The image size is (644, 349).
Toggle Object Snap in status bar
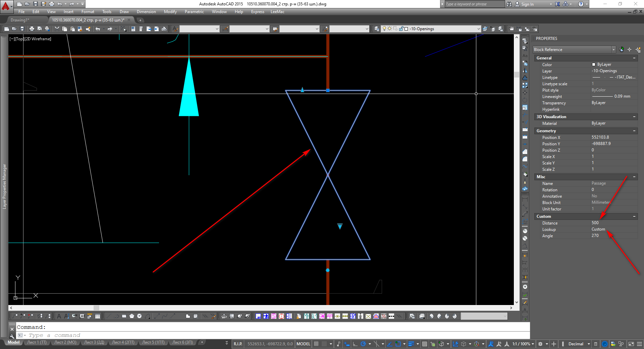pyautogui.click(x=398, y=344)
